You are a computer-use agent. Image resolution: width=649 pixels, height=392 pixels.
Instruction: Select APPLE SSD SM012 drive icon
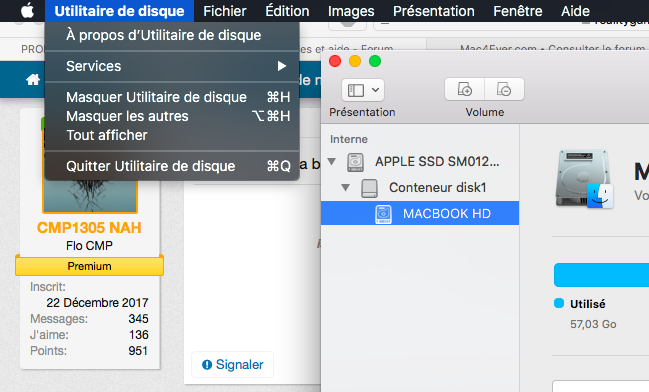355,162
